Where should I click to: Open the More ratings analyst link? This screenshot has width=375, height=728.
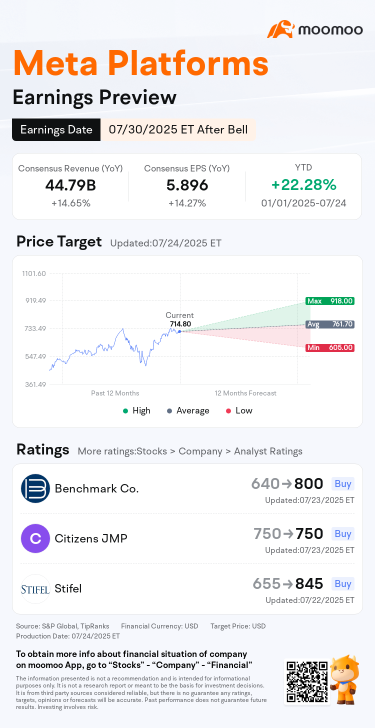point(190,451)
